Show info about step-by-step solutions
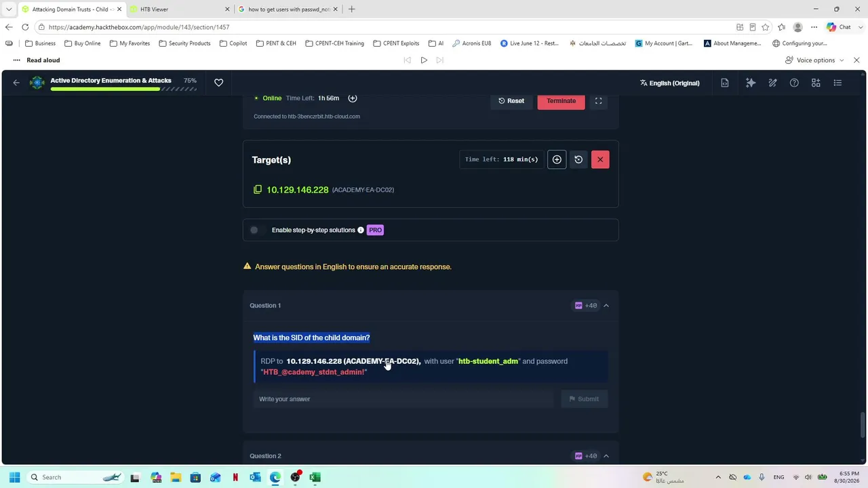The height and width of the screenshot is (488, 868). click(x=361, y=230)
